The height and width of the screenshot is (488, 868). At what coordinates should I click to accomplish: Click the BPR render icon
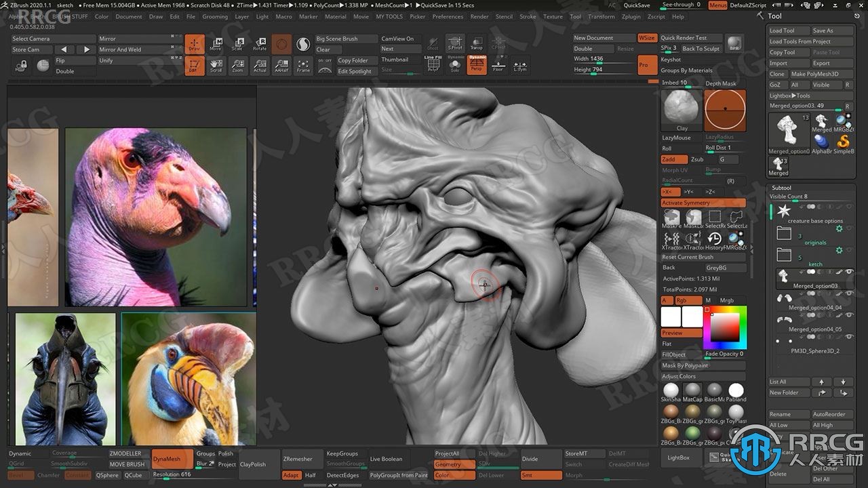coord(734,43)
